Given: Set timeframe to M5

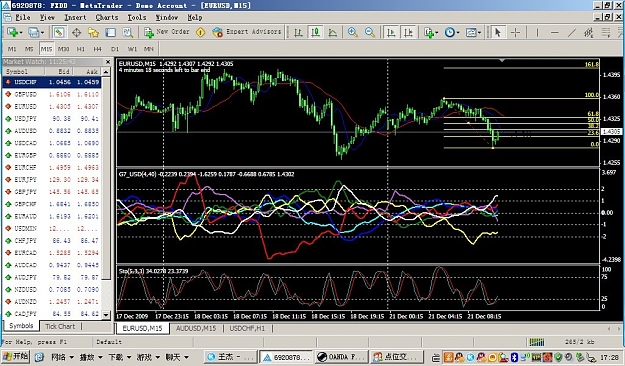Looking at the screenshot, I should 29,49.
